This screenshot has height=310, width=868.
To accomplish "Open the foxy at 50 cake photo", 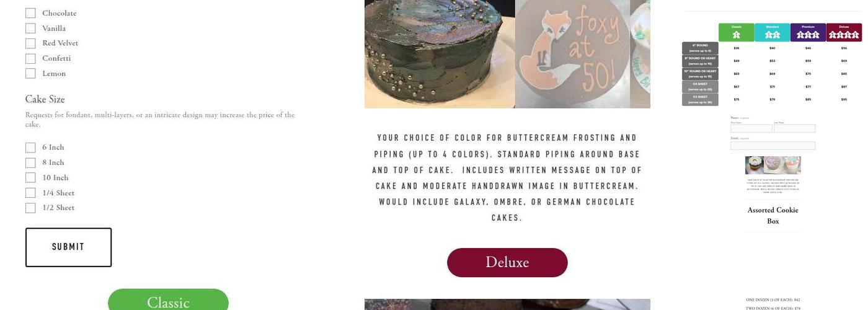I will click(x=572, y=54).
